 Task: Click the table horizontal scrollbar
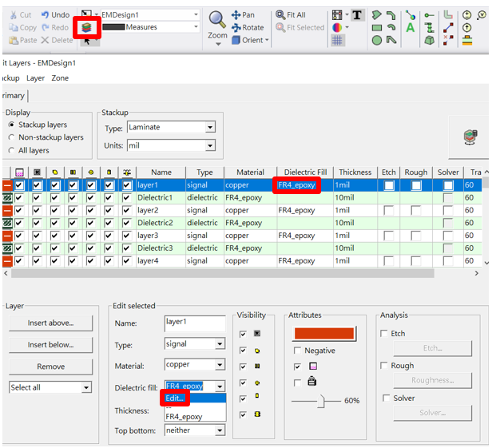coord(223,273)
